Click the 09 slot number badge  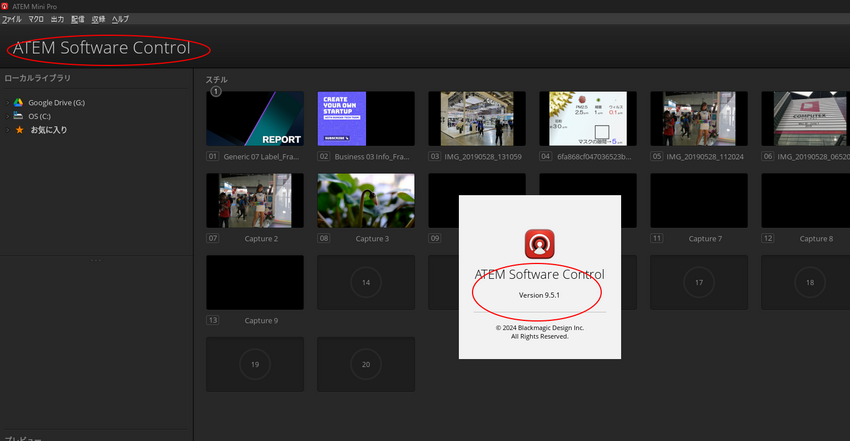(x=435, y=238)
